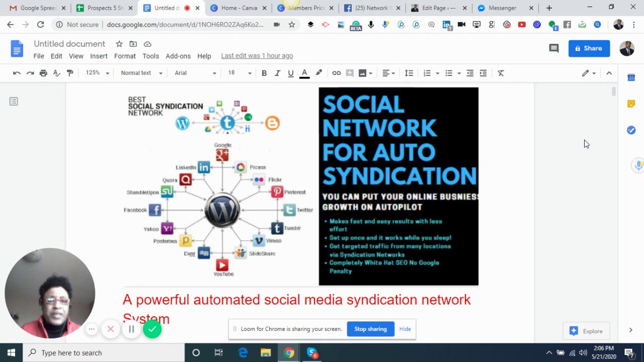Open the Normal text style dropdown

141,73
